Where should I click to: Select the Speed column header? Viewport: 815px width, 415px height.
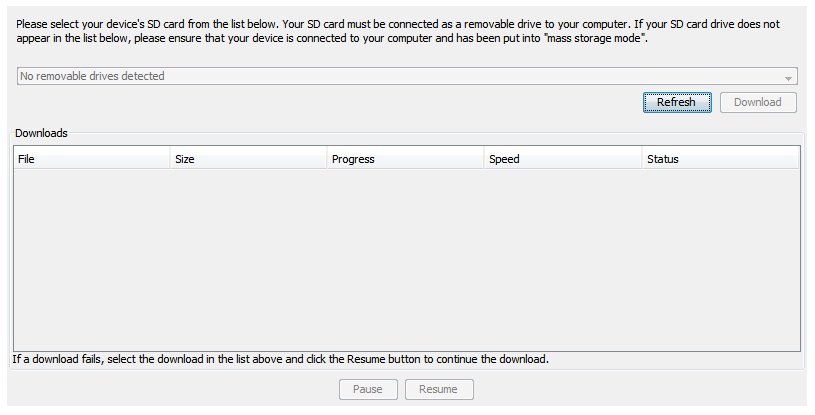coord(563,159)
